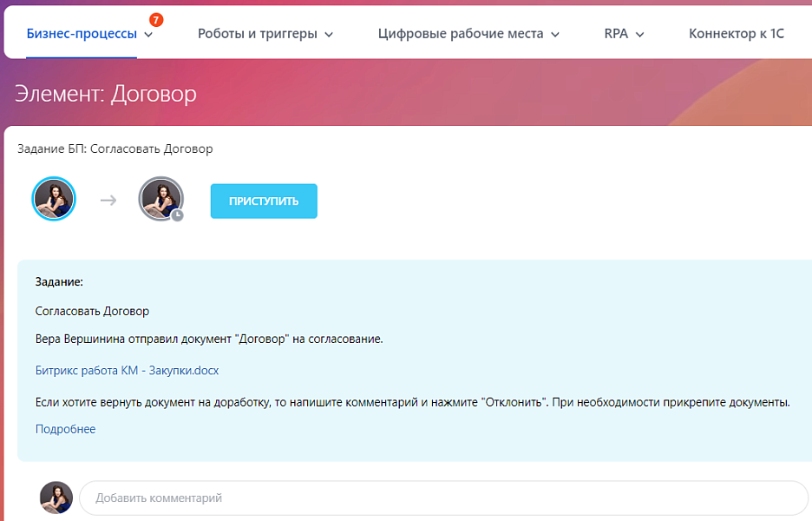Screen dimensions: 812x521
Task: Click the Задание БП: Согласовать Договор title
Action: pyautogui.click(x=114, y=149)
